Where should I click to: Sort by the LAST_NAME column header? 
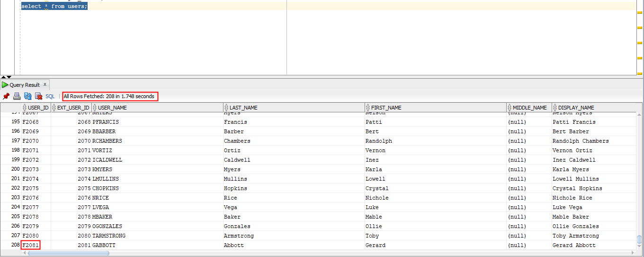[294, 108]
